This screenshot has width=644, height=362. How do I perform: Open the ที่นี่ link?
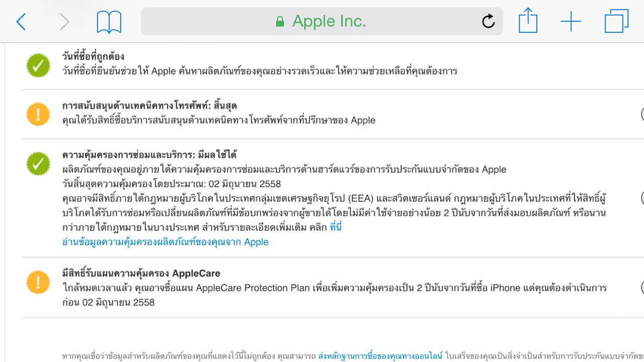coord(336,228)
